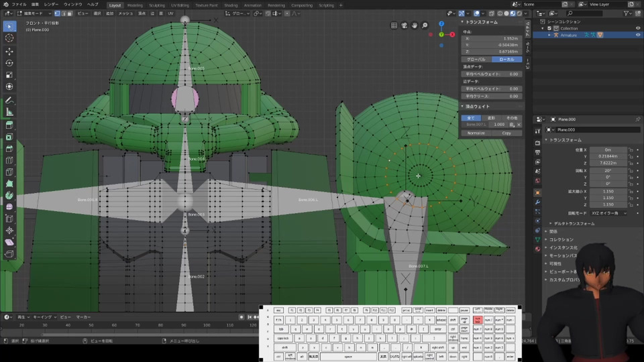
Task: Click the navigation gizmo red X axis
Action: tap(452, 34)
